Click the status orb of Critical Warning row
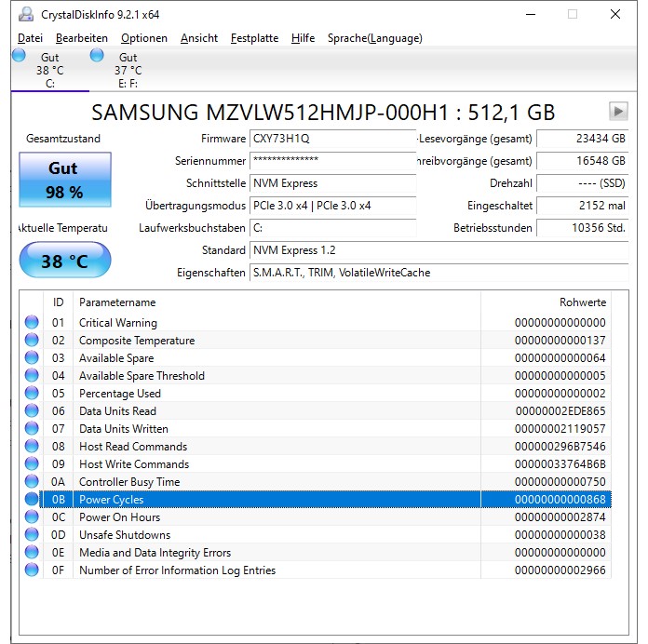The image size is (648, 644). [x=32, y=322]
